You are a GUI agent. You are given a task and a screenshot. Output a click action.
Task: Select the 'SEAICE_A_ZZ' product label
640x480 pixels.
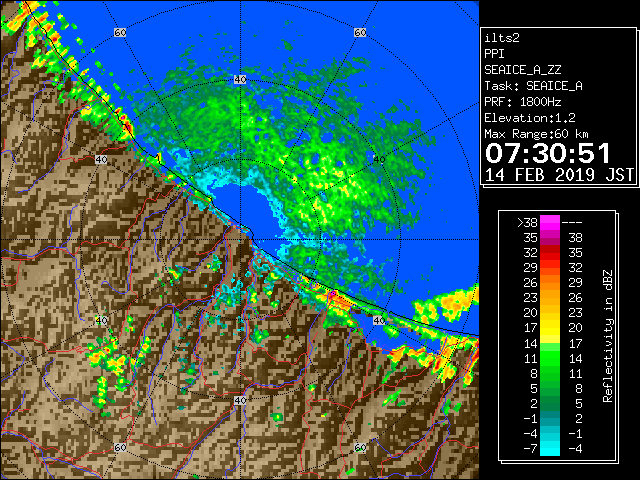pos(523,70)
